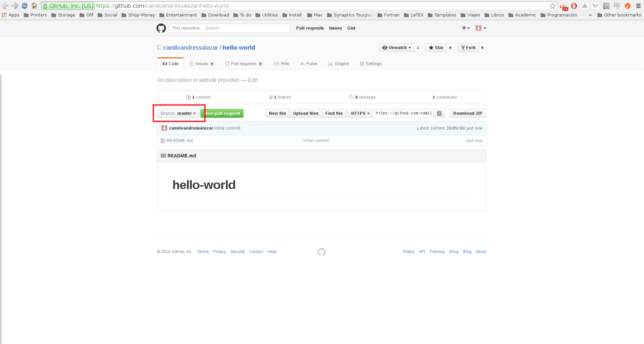Open the Graphs tab
The width and height of the screenshot is (644, 344).
point(338,64)
